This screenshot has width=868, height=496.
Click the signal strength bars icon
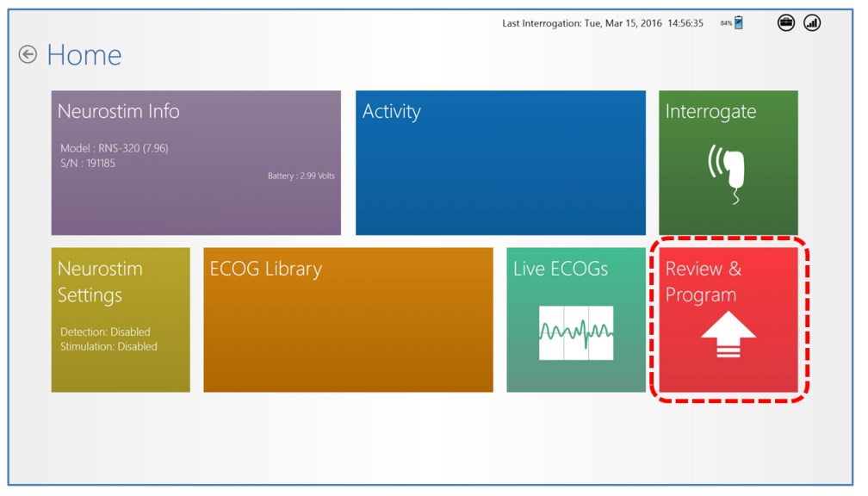tap(812, 22)
